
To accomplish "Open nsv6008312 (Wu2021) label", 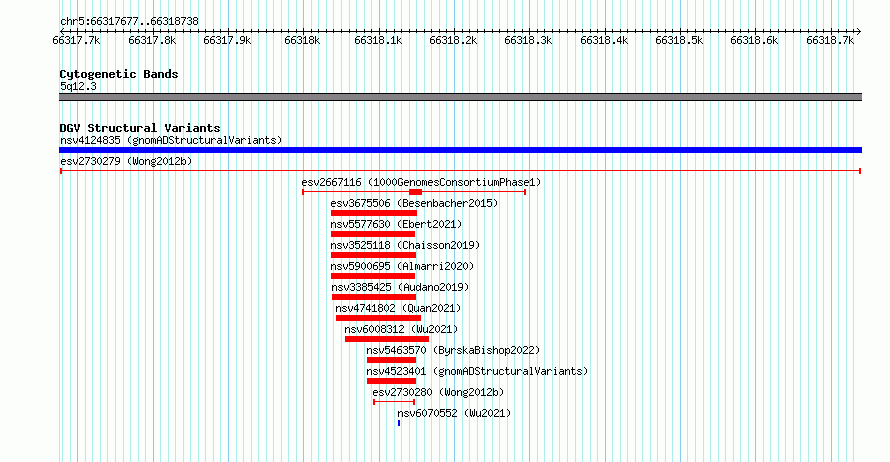I will pos(401,329).
